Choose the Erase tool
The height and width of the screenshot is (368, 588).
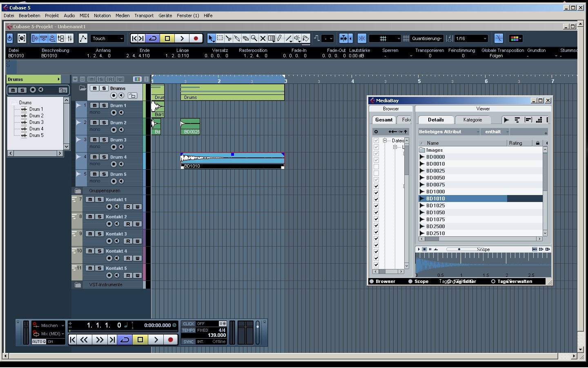pos(245,38)
